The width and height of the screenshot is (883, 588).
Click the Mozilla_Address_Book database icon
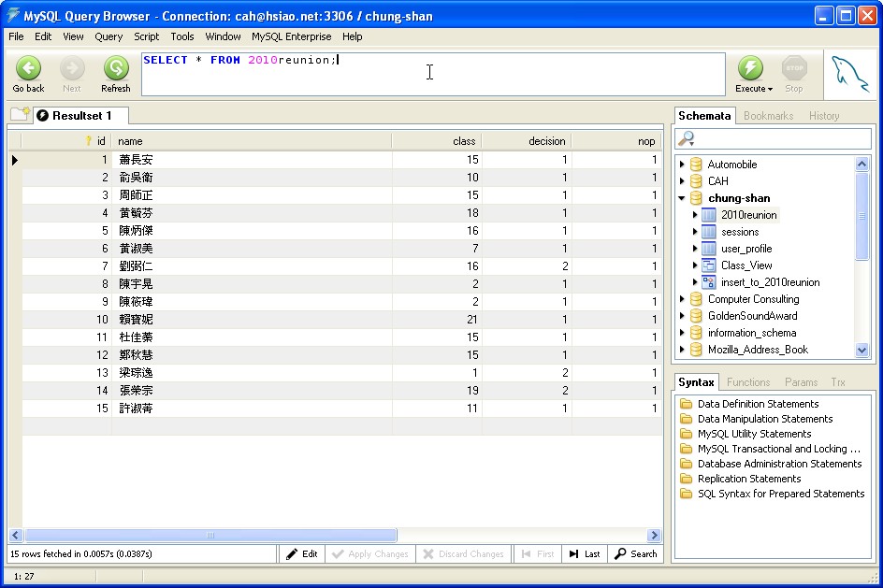click(x=696, y=350)
